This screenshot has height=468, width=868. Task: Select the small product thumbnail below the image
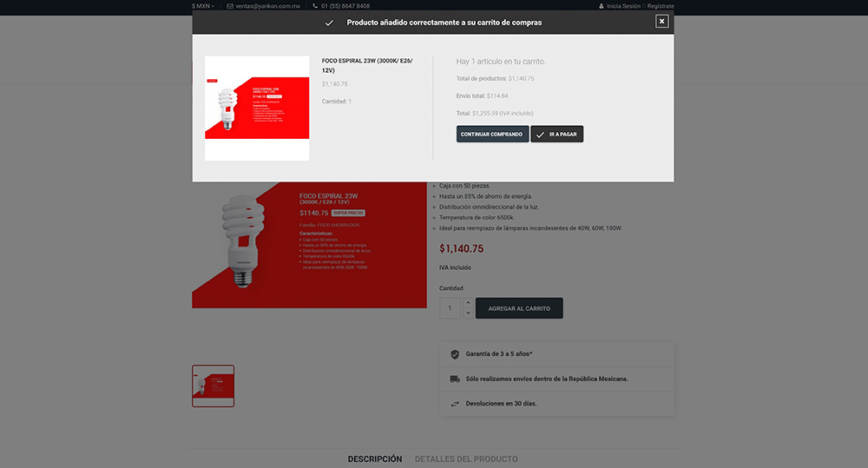tap(213, 386)
